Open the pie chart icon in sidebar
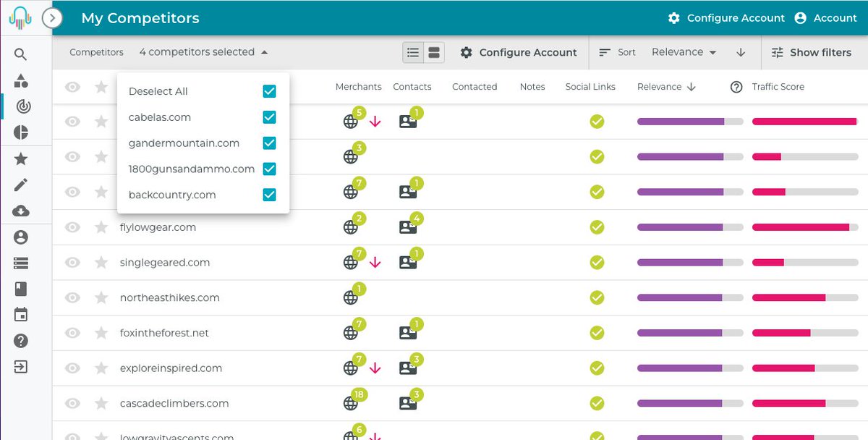 point(21,132)
